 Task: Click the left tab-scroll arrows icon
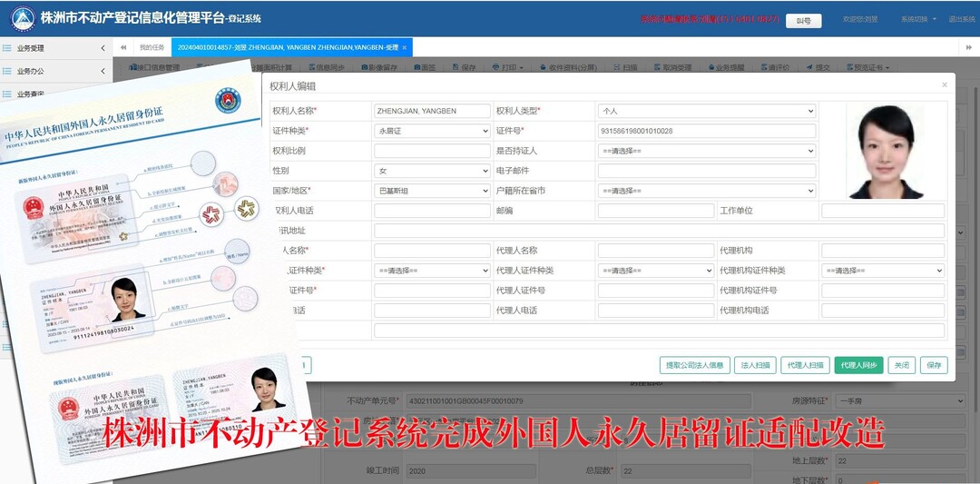point(123,47)
